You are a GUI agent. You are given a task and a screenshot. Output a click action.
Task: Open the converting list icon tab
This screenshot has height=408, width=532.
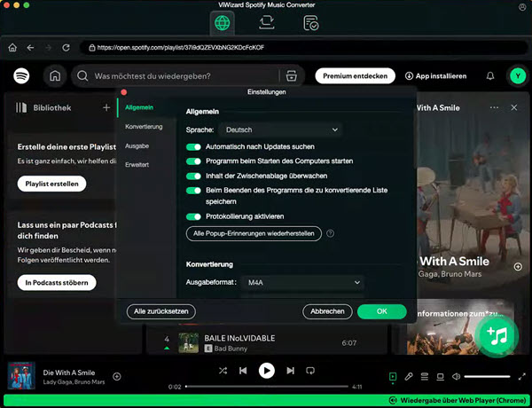(x=266, y=22)
